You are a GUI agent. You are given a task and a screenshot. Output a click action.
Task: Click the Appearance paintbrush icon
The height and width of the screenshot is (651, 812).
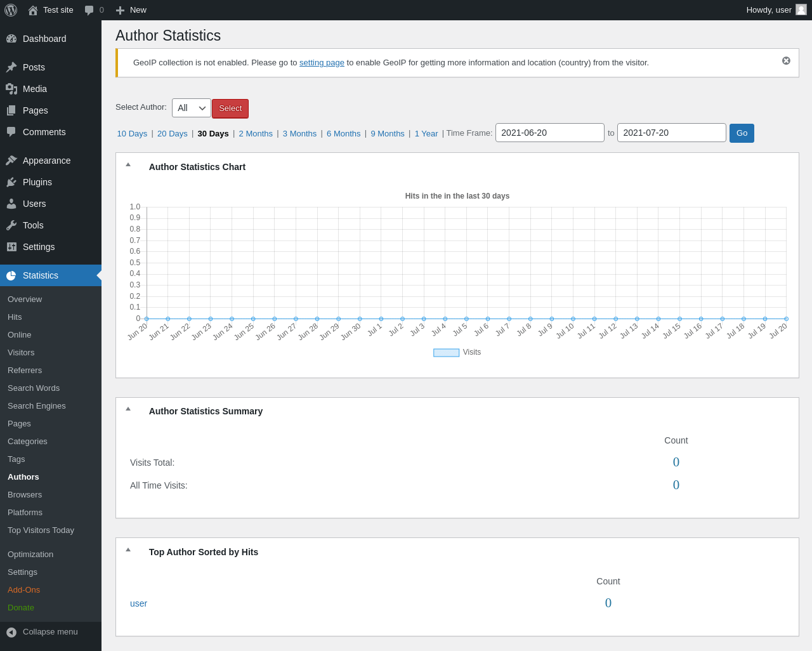pyautogui.click(x=11, y=161)
